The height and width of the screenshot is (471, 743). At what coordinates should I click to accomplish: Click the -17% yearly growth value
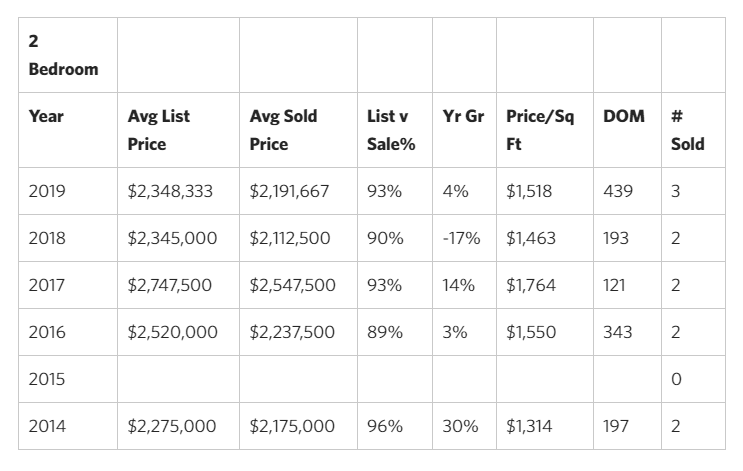point(461,238)
